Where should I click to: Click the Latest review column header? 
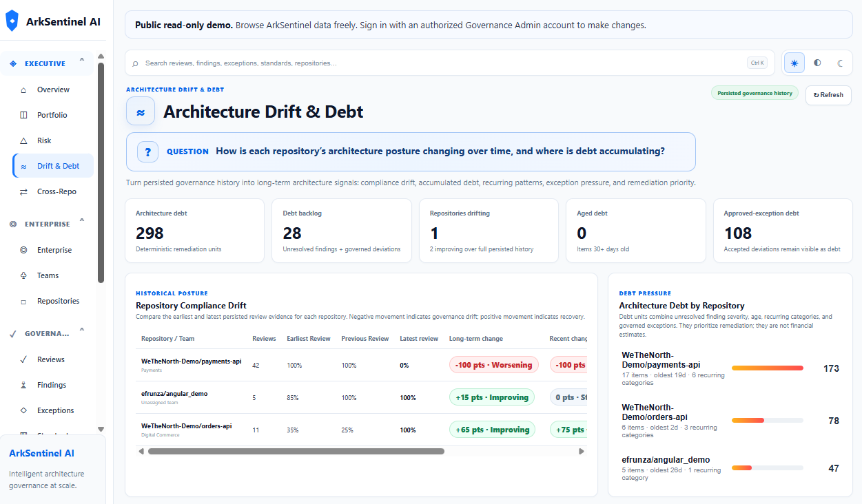point(419,339)
